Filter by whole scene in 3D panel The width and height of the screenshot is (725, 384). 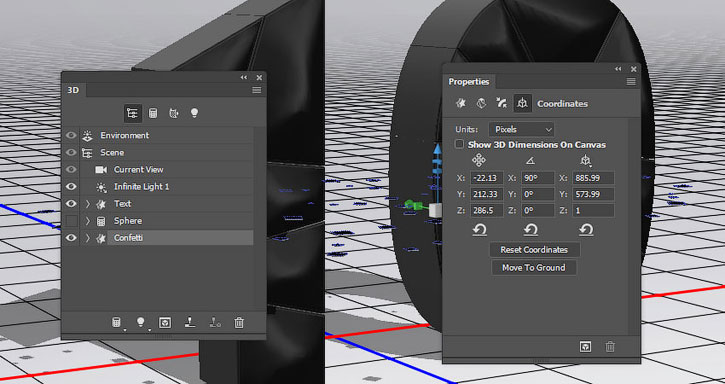133,113
